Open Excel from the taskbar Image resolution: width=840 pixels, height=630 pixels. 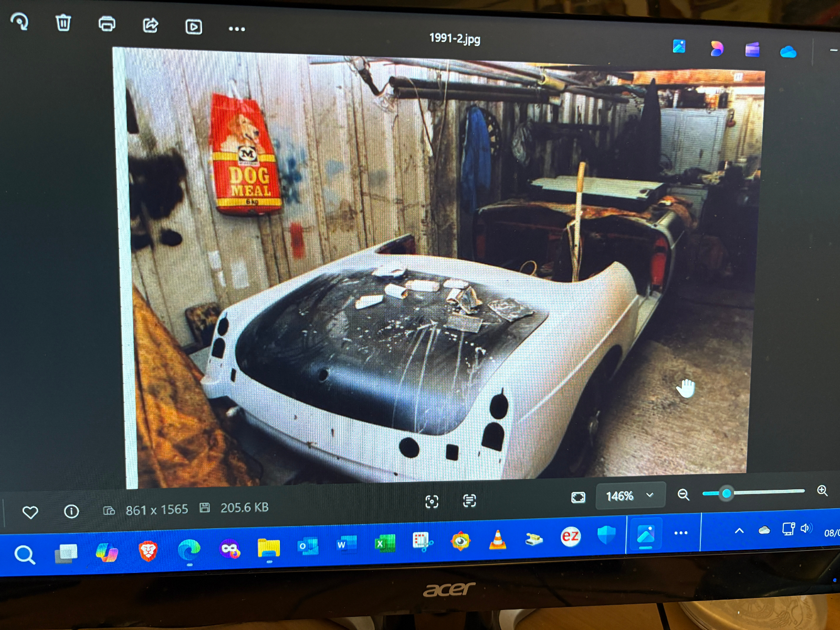tap(385, 543)
